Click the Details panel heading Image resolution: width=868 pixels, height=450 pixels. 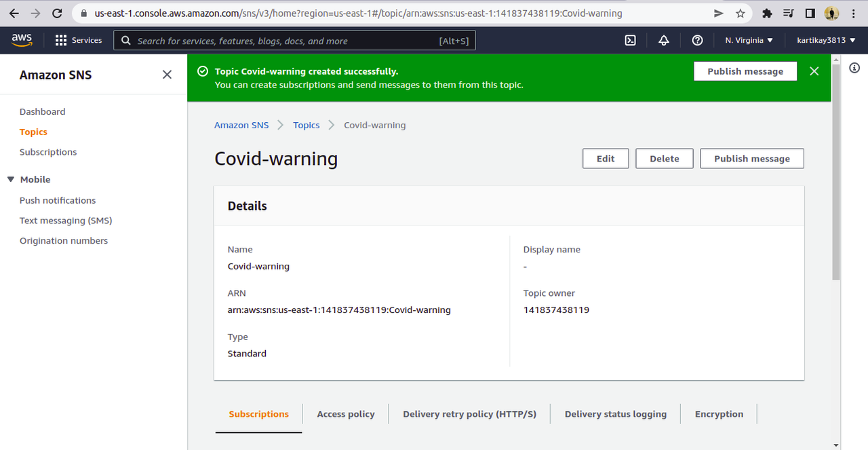tap(248, 206)
